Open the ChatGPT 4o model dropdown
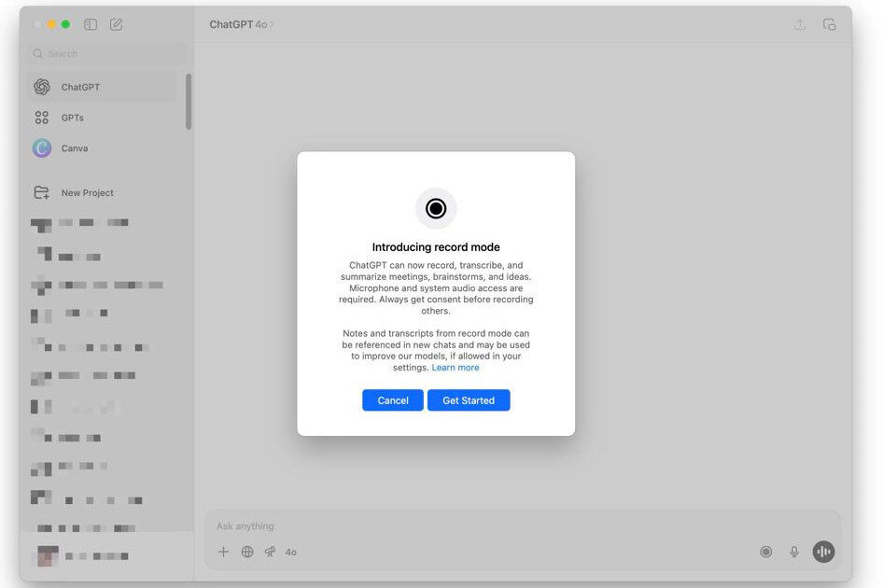896x588 pixels. click(x=241, y=24)
